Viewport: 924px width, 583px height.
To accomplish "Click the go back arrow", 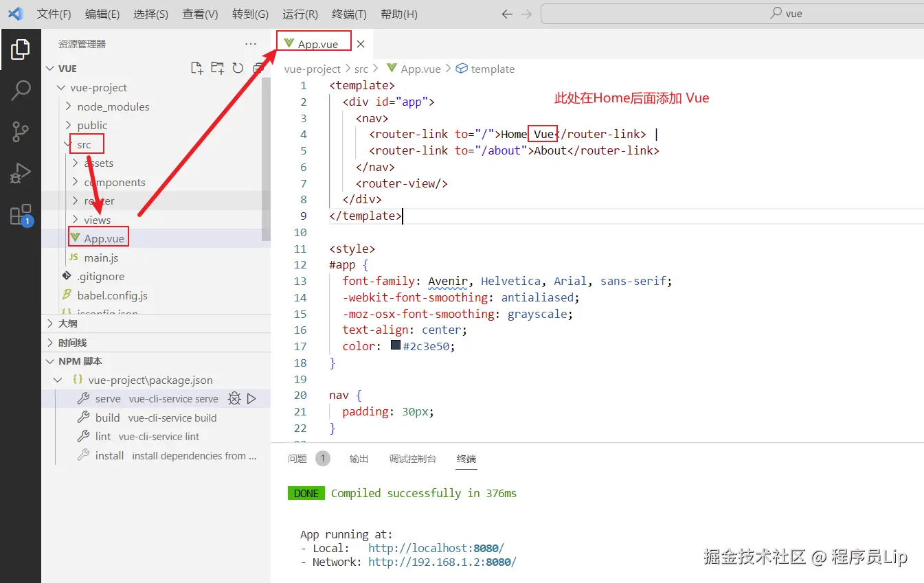I will coord(507,14).
